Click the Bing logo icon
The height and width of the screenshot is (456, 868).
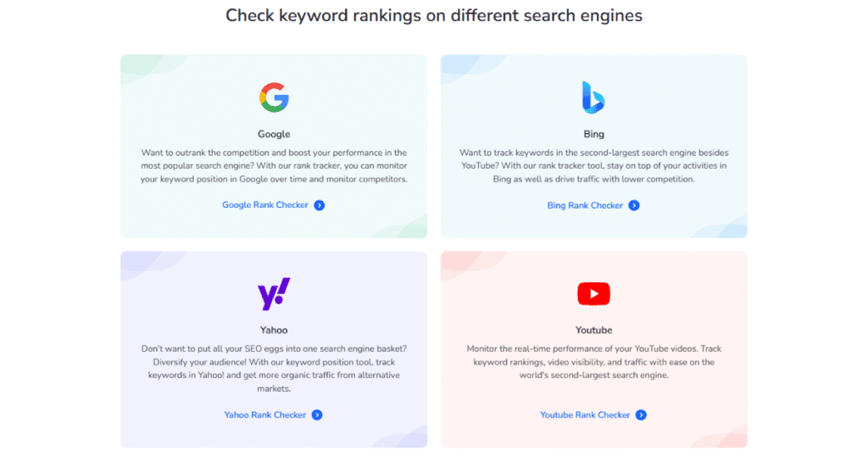point(593,97)
